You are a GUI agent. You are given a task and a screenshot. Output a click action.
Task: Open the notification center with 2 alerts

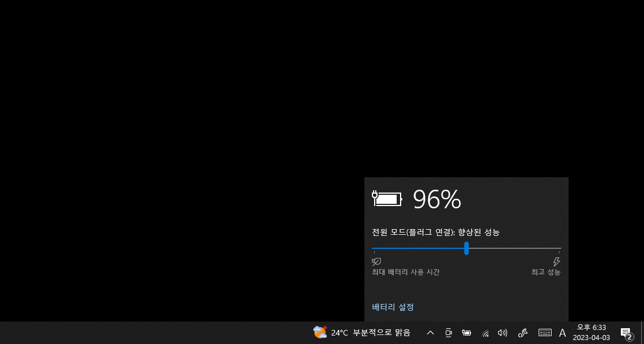coord(627,333)
